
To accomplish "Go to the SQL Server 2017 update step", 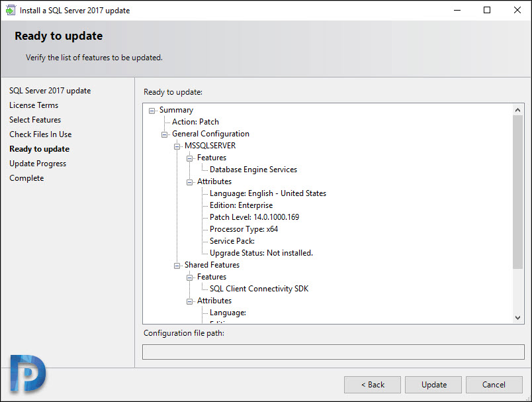I will point(50,91).
